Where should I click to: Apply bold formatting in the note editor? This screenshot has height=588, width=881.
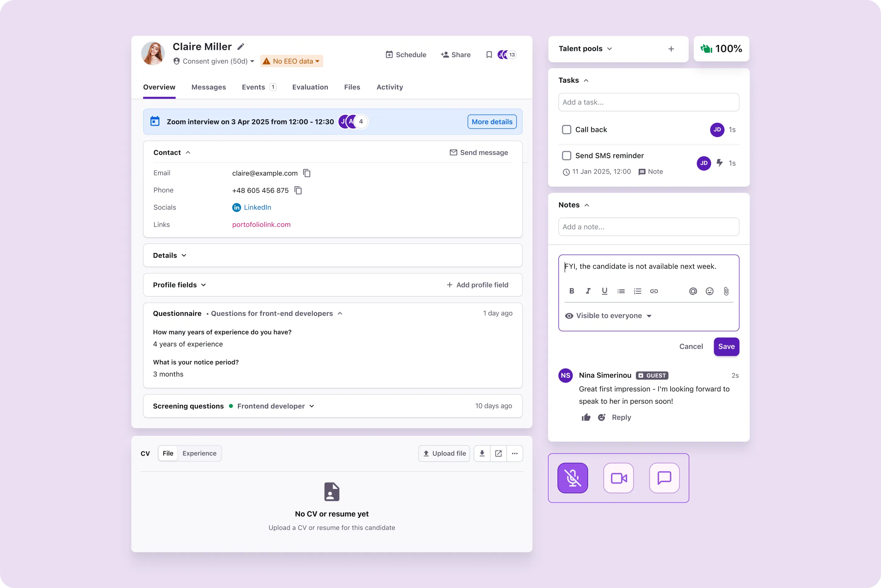pos(572,291)
